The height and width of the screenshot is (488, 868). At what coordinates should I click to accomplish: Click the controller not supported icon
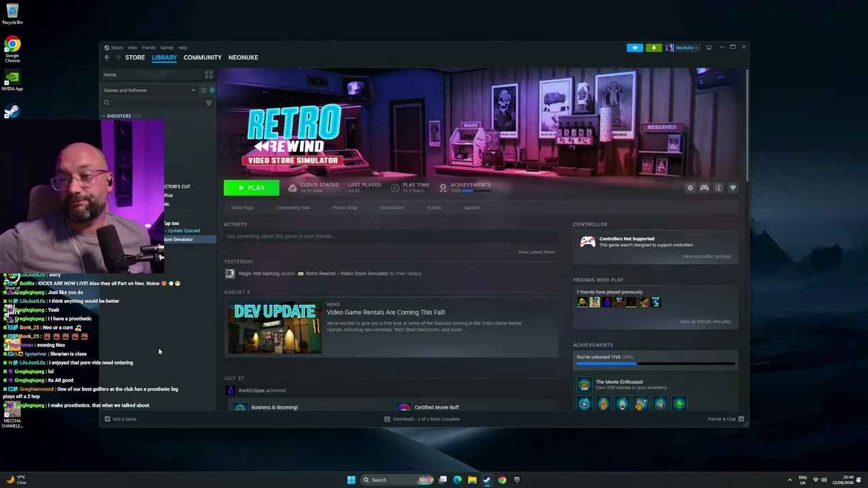587,242
